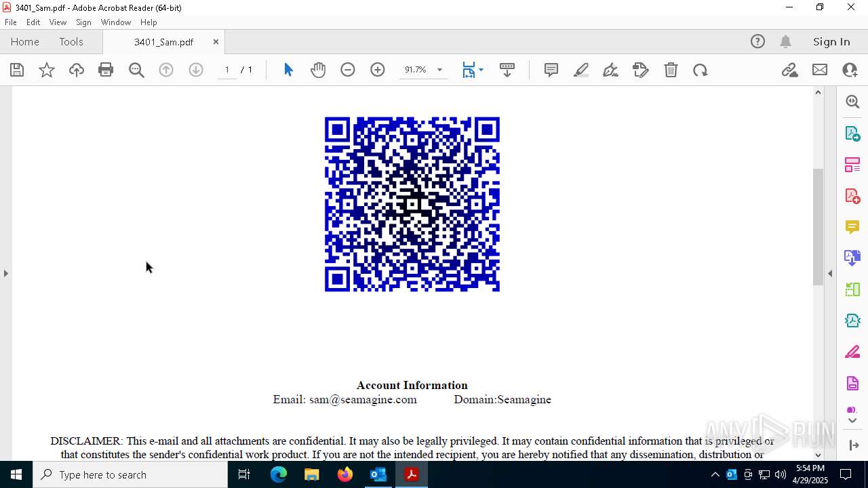Open the Edit menu
868x488 pixels.
tap(33, 22)
